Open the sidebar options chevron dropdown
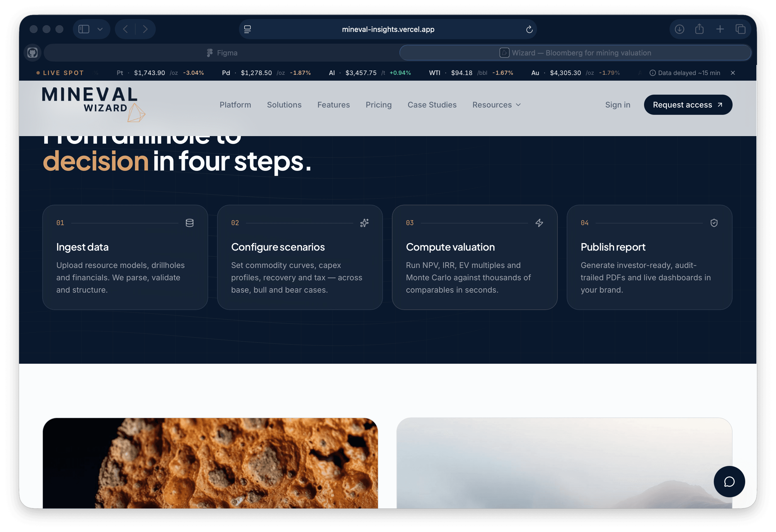Screen dimensions: 776x532 coord(100,29)
